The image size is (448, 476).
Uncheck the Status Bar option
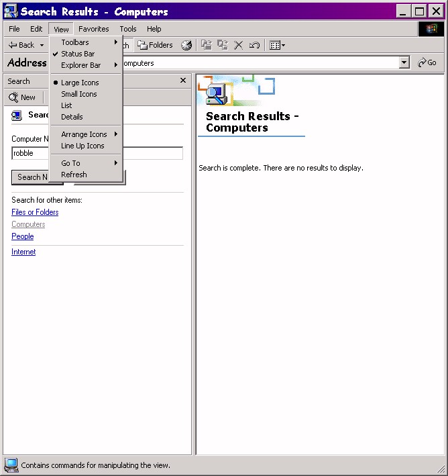click(x=86, y=54)
